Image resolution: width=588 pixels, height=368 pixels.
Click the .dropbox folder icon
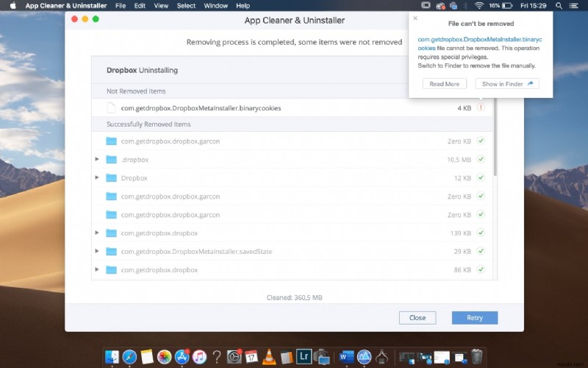(112, 160)
